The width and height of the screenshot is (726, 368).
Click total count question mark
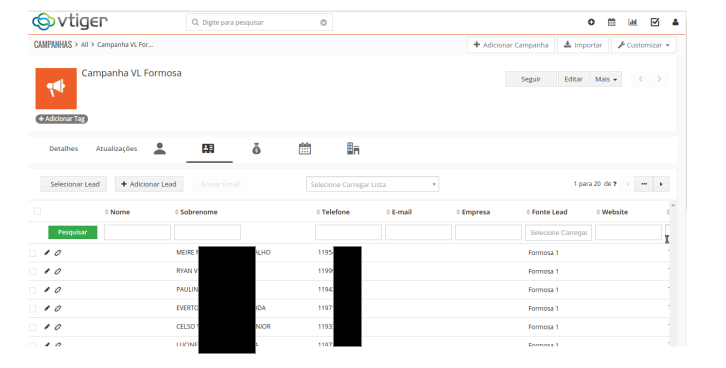point(614,184)
